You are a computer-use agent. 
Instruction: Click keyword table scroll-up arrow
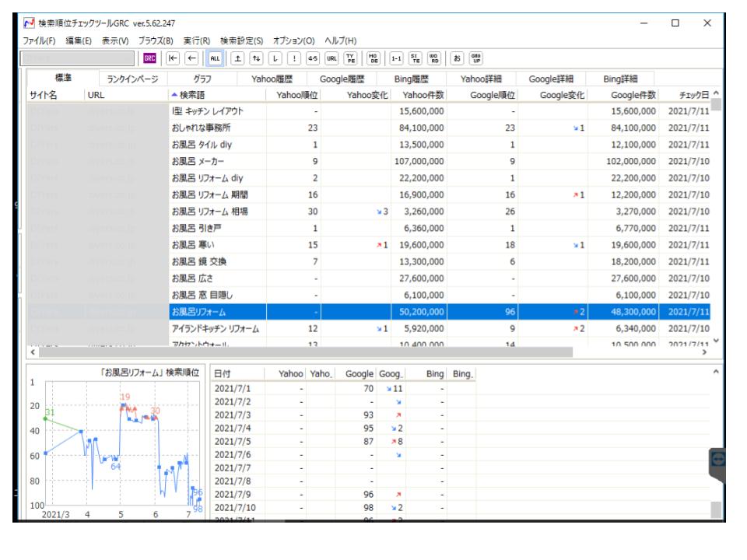tap(716, 93)
